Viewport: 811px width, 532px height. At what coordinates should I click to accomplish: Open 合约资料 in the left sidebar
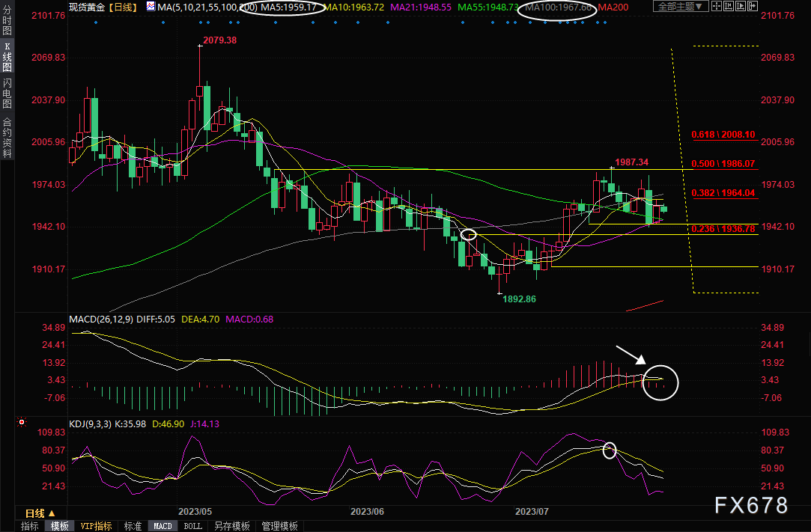[x=7, y=137]
